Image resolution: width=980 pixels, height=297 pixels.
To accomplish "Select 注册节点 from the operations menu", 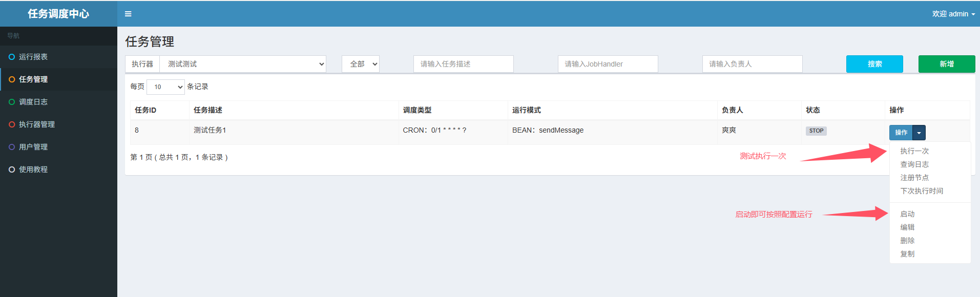I will [x=914, y=178].
